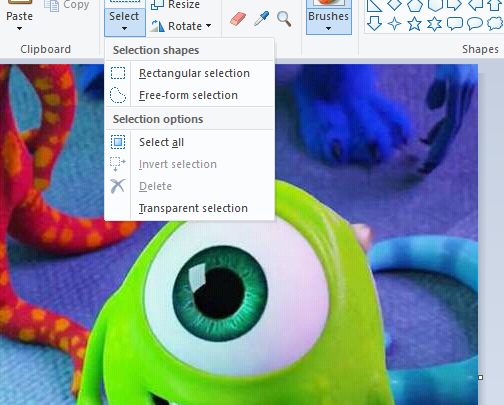Viewport: 504px width, 405px height.
Task: Open the Resize dialog
Action: coord(176,5)
